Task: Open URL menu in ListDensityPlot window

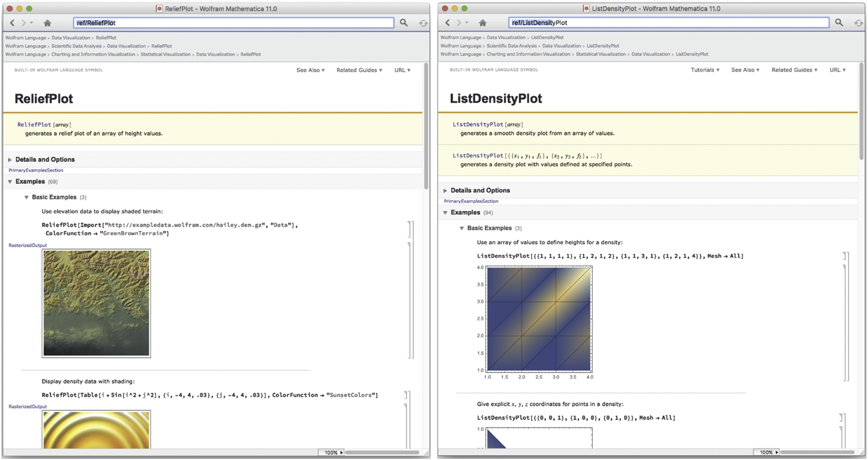Action: point(838,70)
